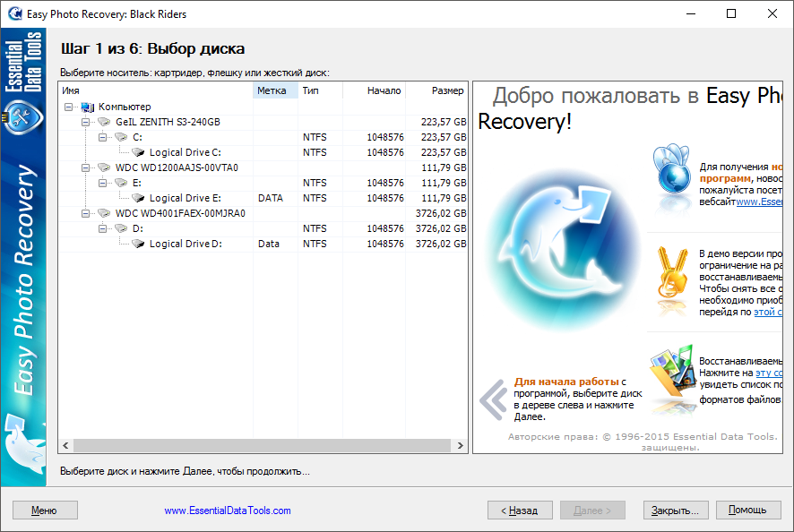Select the Logical Drive C: row

[x=263, y=152]
